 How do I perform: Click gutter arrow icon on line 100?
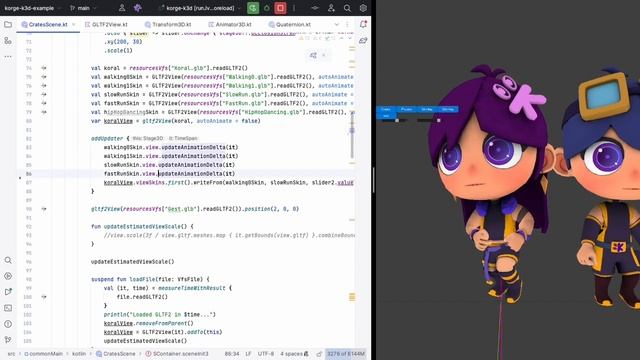tap(44, 297)
